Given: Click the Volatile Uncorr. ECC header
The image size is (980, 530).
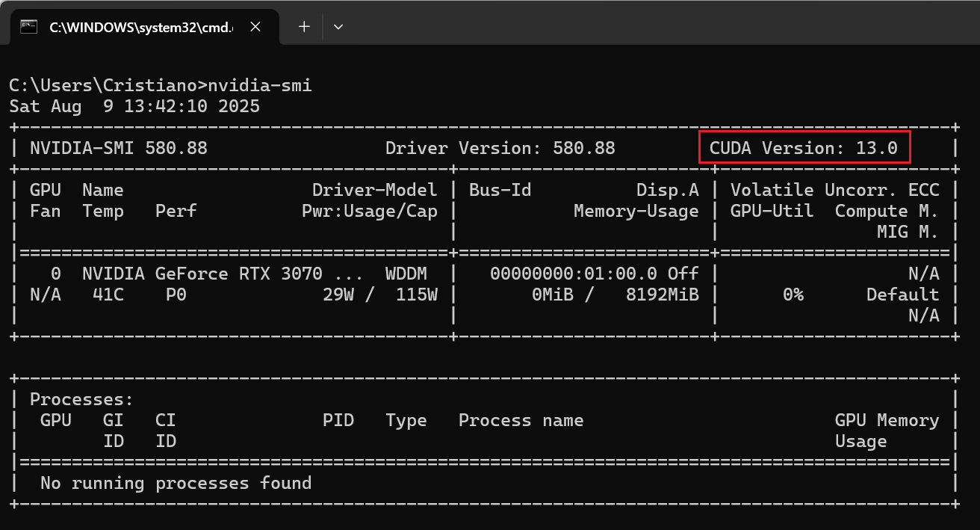Looking at the screenshot, I should [x=835, y=190].
